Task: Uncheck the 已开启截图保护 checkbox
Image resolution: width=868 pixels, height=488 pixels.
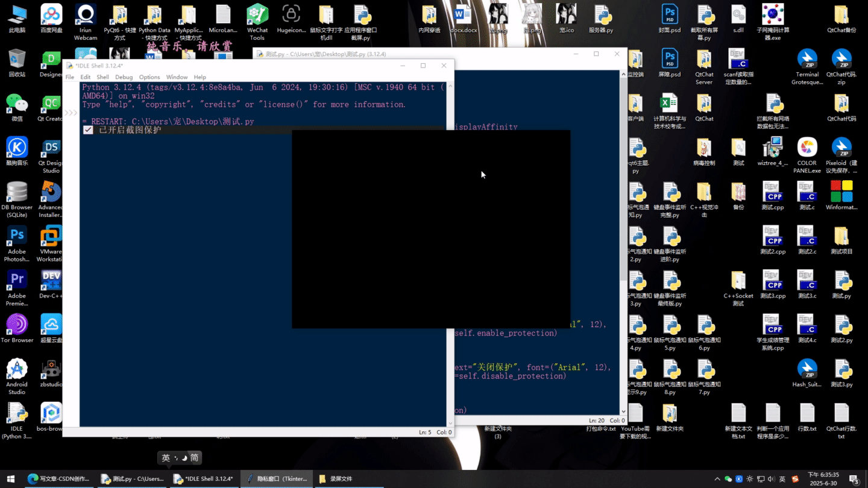Action: 87,129
